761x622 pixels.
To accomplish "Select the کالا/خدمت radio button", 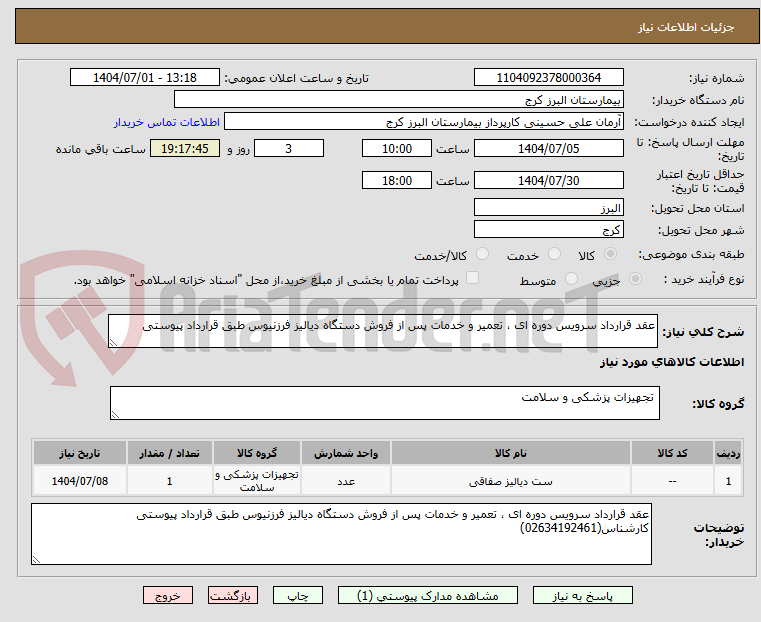I will (x=482, y=254).
